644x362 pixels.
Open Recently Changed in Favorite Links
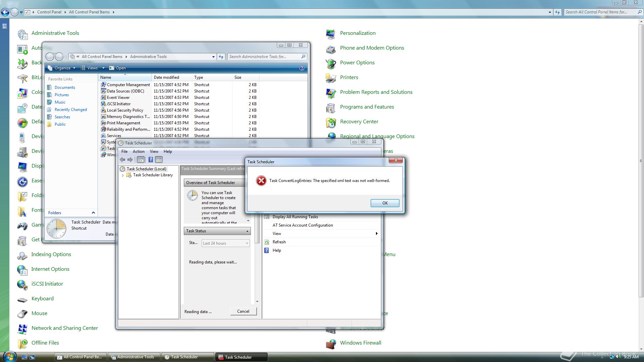pyautogui.click(x=71, y=110)
